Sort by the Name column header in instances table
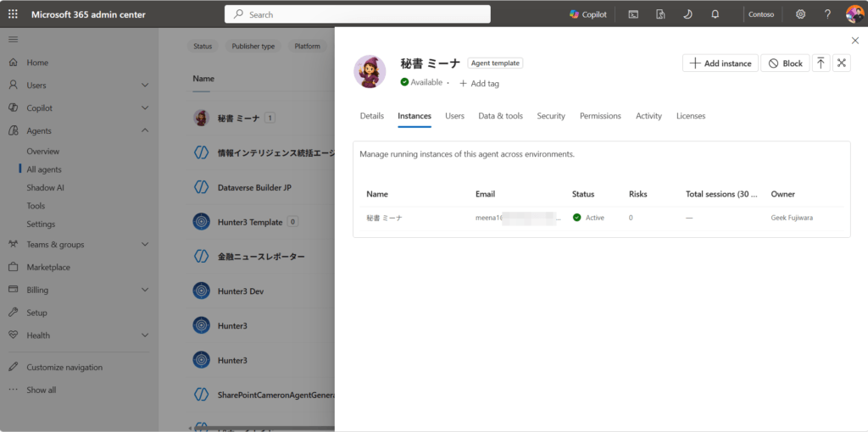 point(377,194)
